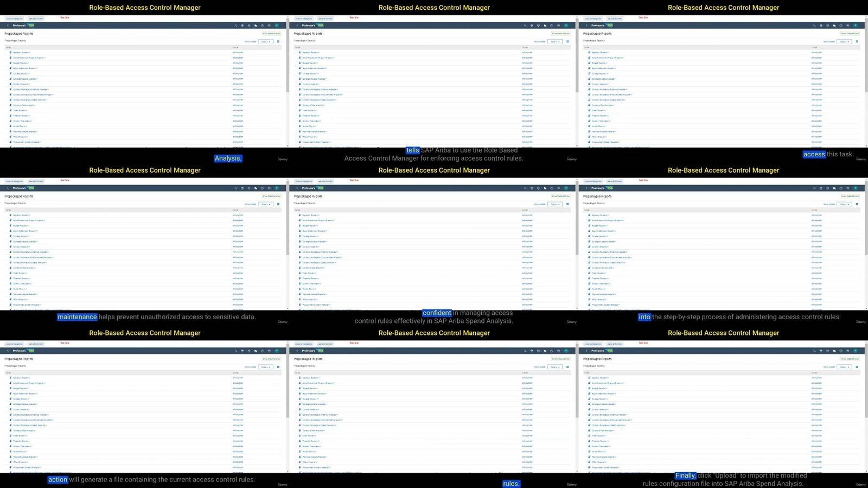Click back arrow in 'tells SAP Ariba' frame
Viewport: 868px width, 488px height.
297,26
